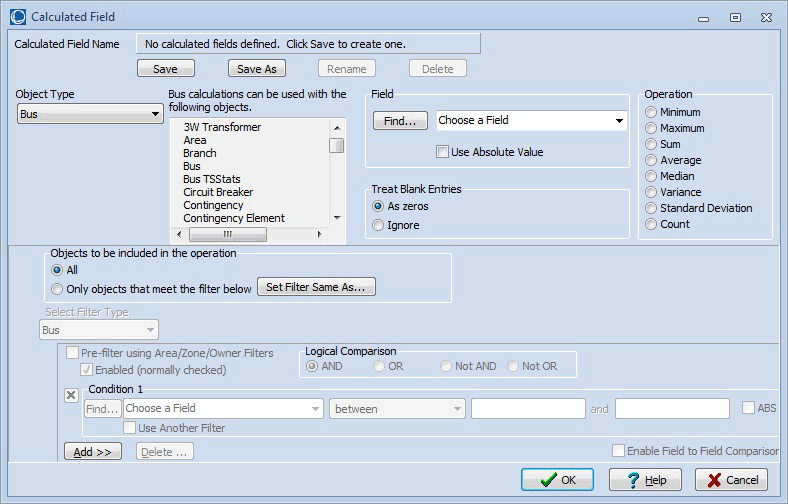The width and height of the screenshot is (788, 504).
Task: Enable the Use Absolute Value checkbox
Action: click(x=443, y=152)
